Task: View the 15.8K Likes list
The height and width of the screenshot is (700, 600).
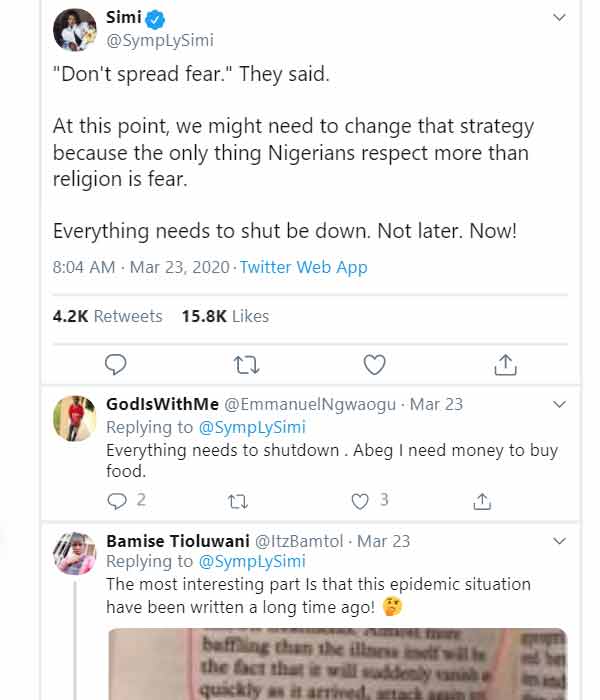Action: [225, 316]
